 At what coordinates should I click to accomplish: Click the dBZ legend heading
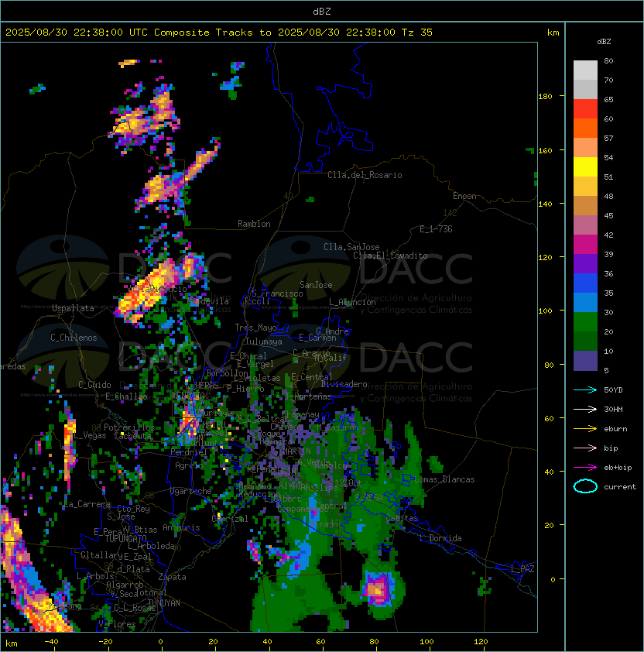pos(604,42)
